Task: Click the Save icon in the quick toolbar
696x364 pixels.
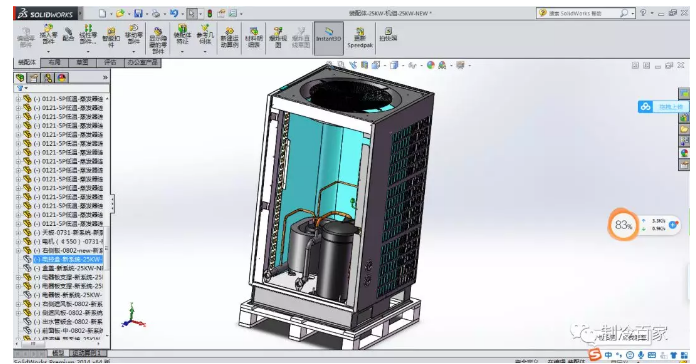Action: pyautogui.click(x=138, y=13)
